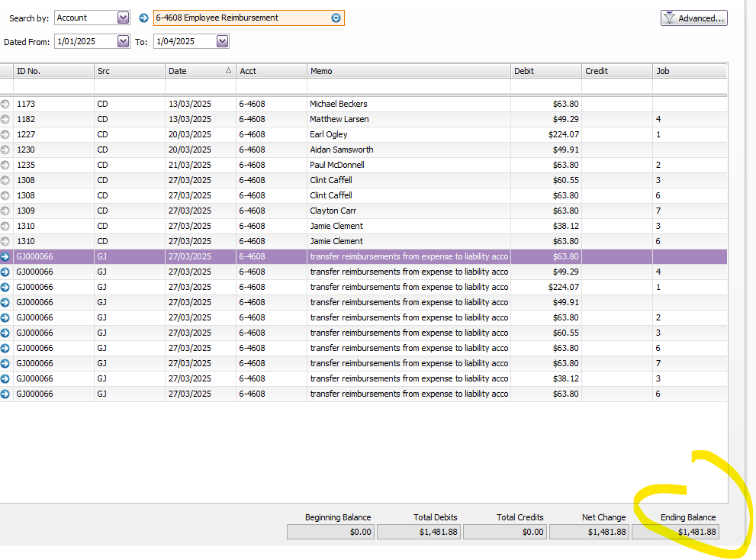This screenshot has width=756, height=560.
Task: Click the Debit column header
Action: (x=545, y=71)
